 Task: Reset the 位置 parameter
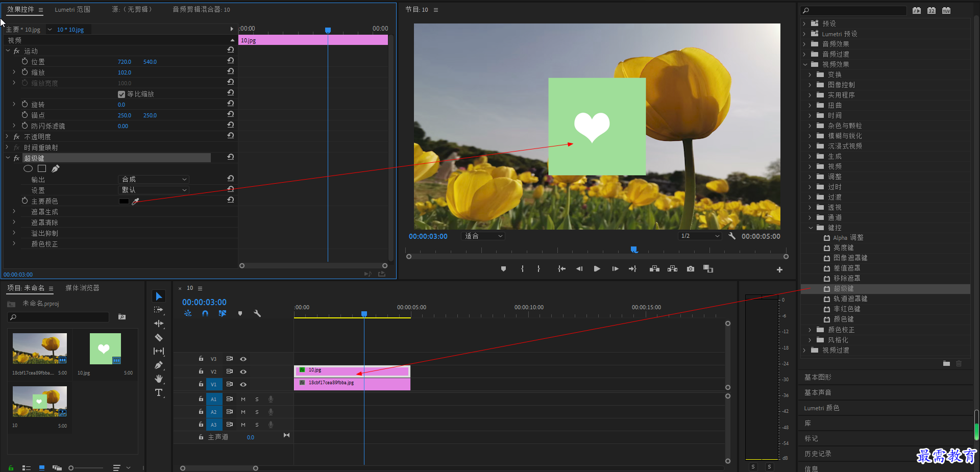click(231, 61)
